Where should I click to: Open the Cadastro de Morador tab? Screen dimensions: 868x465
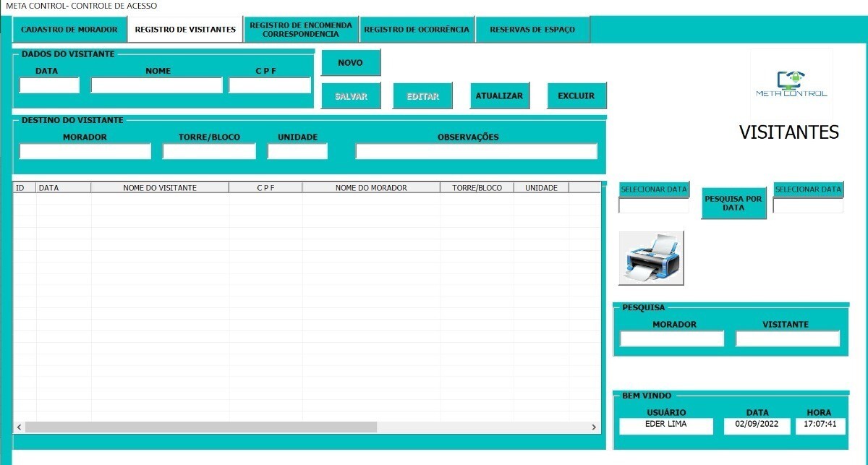click(x=69, y=30)
